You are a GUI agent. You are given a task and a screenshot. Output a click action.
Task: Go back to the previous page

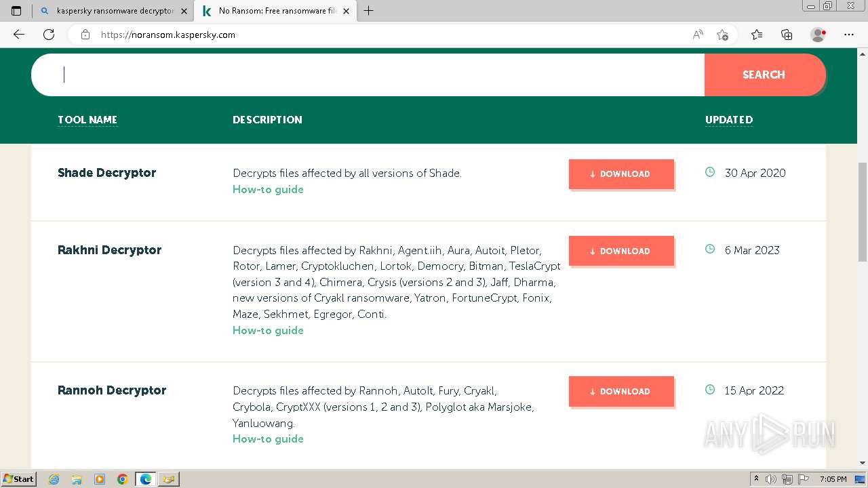coord(19,35)
